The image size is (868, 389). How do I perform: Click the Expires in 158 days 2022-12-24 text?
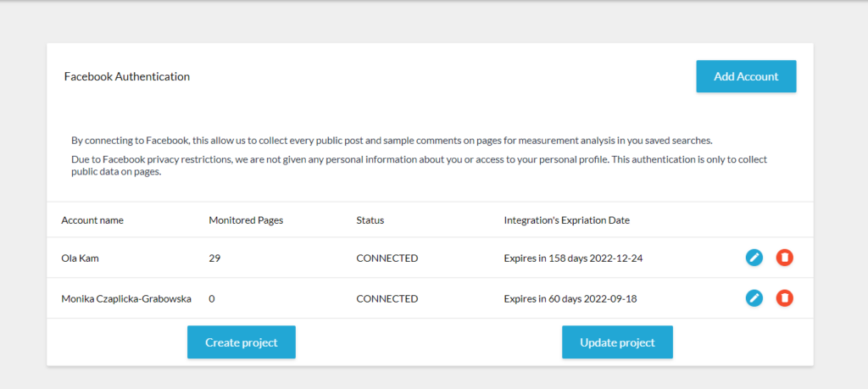(x=573, y=258)
